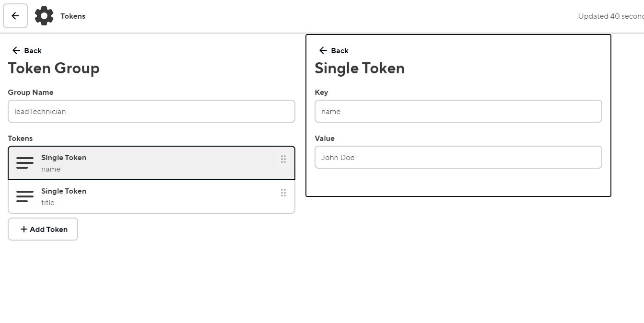Click the lines icon on the title token
The image size is (644, 323).
click(25, 196)
